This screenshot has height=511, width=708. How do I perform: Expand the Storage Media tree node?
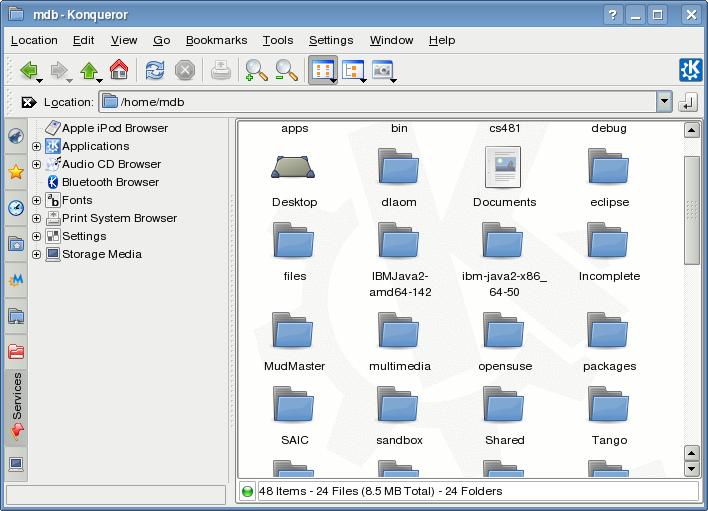point(37,255)
